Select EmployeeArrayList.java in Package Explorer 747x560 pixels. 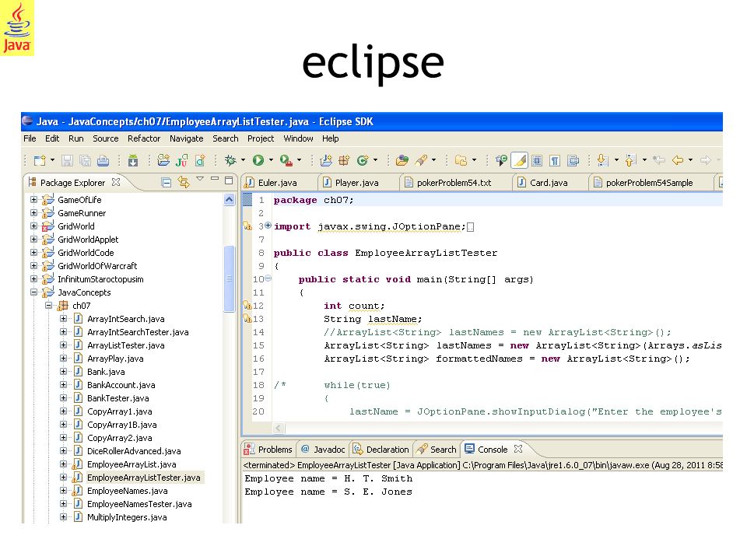click(x=132, y=464)
